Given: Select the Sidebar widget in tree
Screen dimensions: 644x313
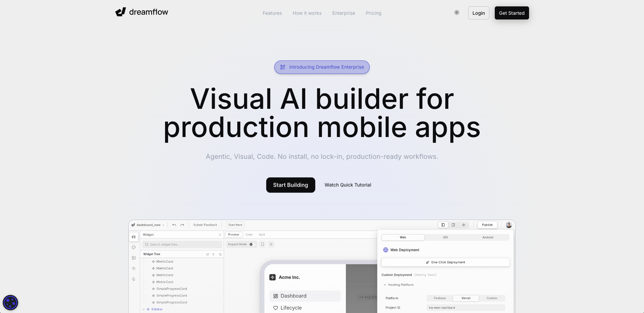Looking at the screenshot, I should (157, 309).
